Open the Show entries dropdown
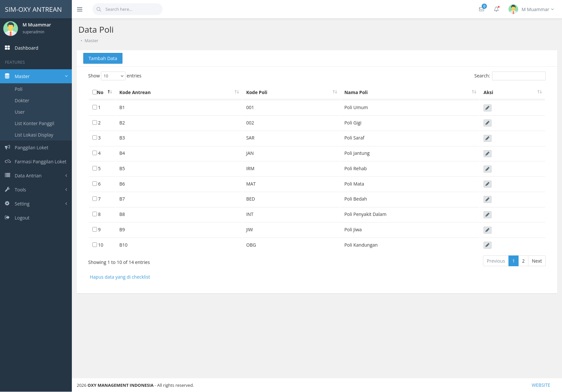 coord(113,76)
